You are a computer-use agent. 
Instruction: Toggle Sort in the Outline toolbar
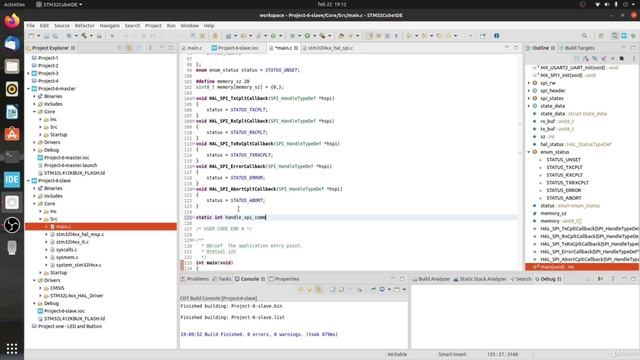click(x=585, y=59)
